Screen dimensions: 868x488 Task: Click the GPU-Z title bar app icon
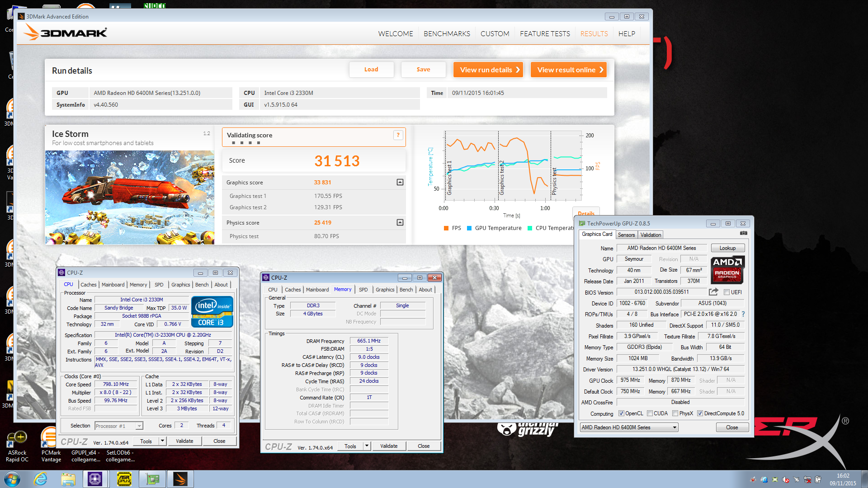(x=582, y=223)
